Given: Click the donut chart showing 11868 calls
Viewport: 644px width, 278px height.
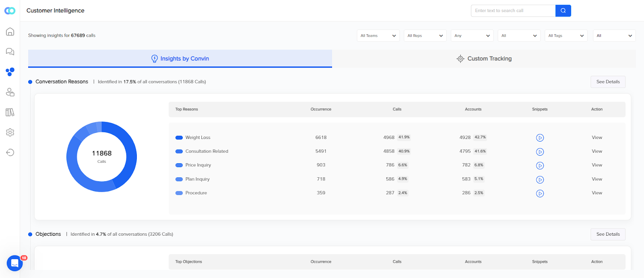Looking at the screenshot, I should click(x=101, y=157).
